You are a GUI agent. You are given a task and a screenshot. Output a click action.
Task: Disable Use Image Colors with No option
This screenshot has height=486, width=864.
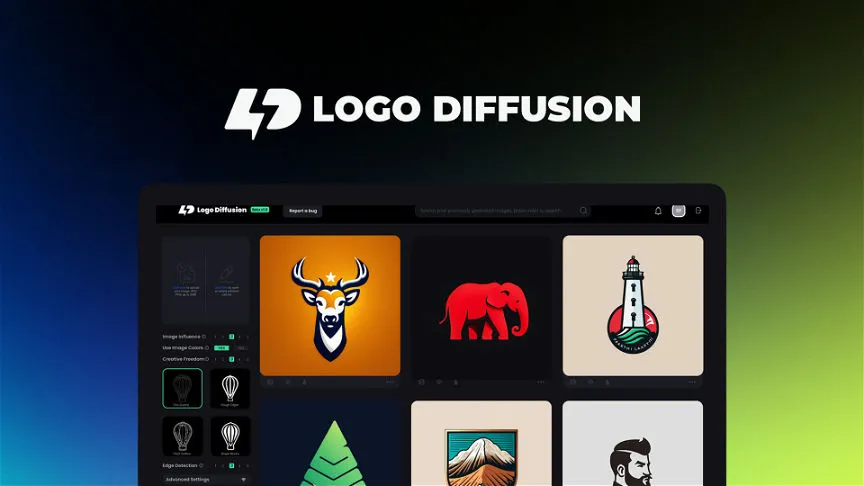click(241, 348)
